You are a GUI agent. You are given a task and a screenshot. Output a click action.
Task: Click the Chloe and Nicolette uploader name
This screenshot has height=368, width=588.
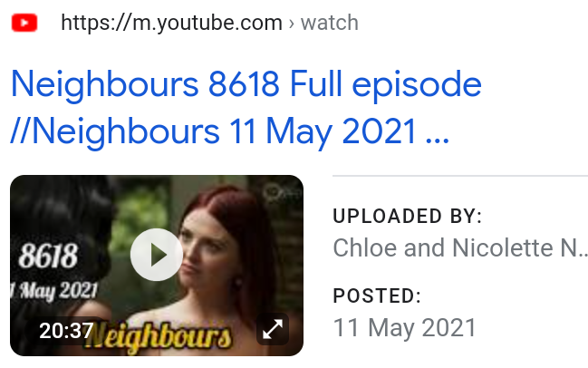click(460, 248)
